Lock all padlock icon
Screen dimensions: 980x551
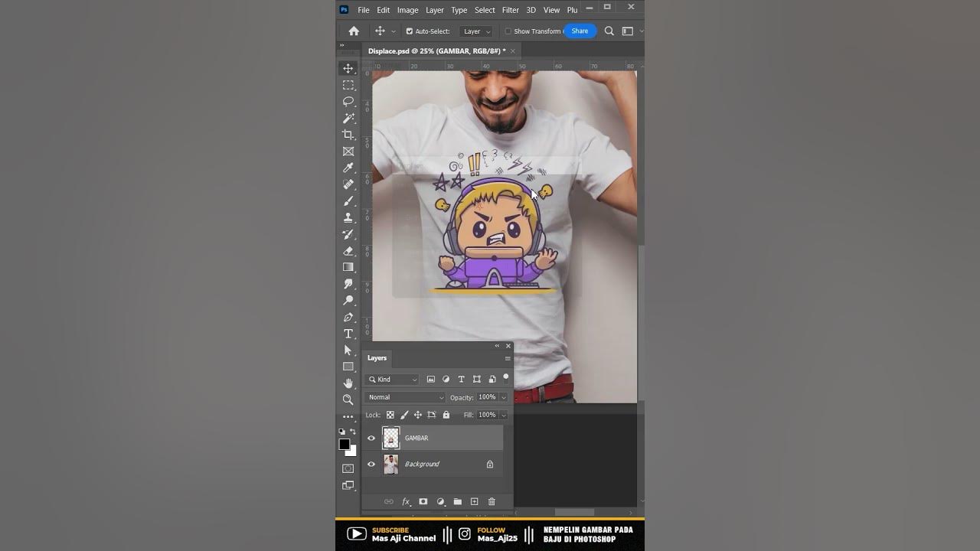point(446,415)
